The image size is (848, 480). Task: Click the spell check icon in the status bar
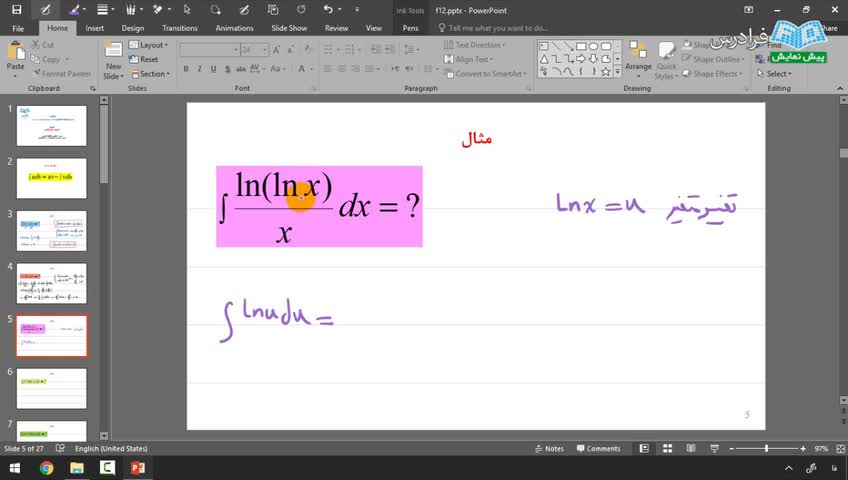[x=60, y=449]
